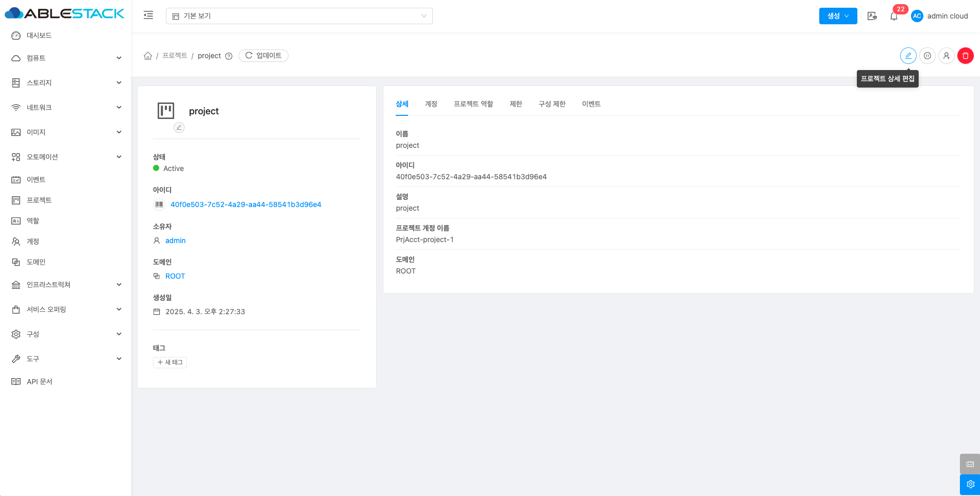Open the 기본 보기 view dropdown
The width and height of the screenshot is (980, 496).
click(x=299, y=16)
